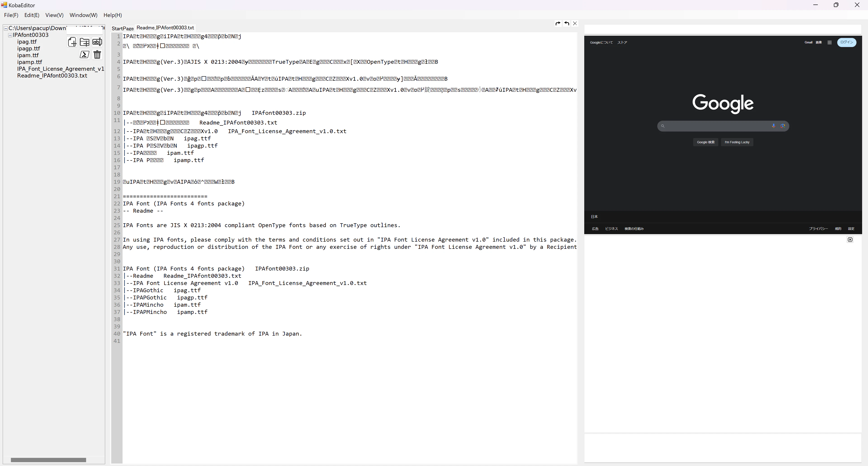This screenshot has height=466, width=868.
Task: Click the Google apps grid icon
Action: pos(830,42)
